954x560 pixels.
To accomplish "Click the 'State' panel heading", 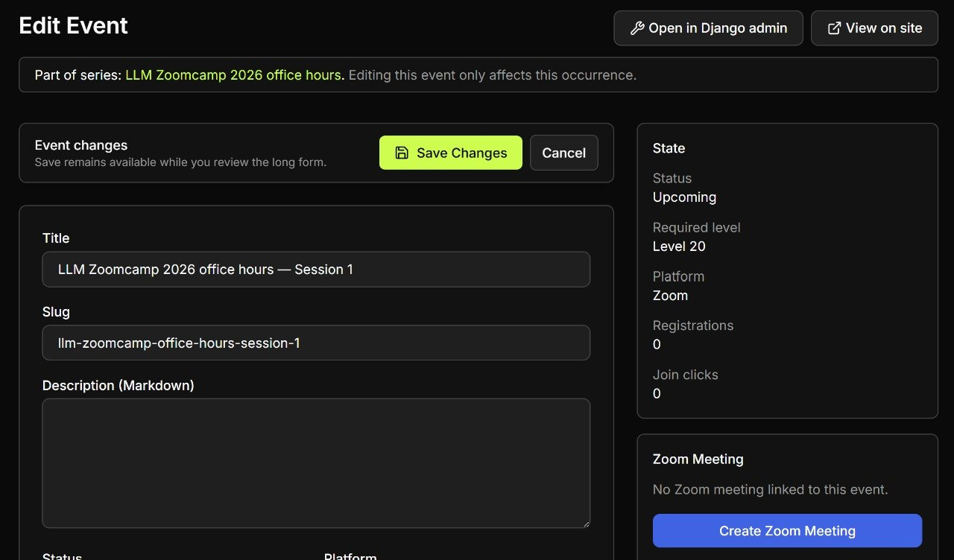I will (x=669, y=148).
